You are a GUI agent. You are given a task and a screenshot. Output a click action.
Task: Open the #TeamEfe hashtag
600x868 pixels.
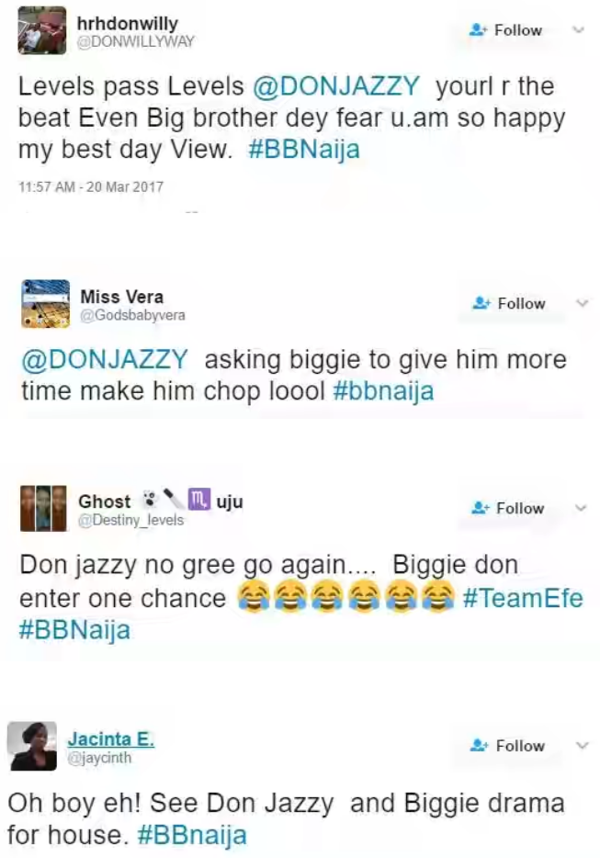(523, 598)
